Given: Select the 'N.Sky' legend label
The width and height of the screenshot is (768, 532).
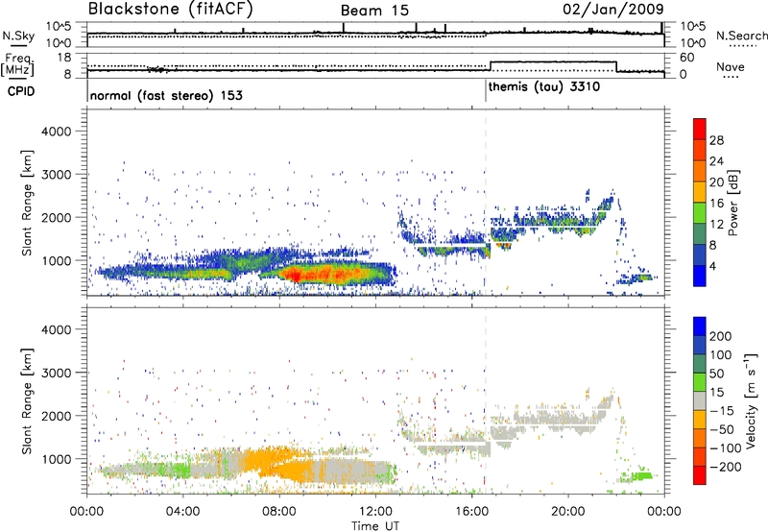Looking at the screenshot, I should pyautogui.click(x=18, y=36).
